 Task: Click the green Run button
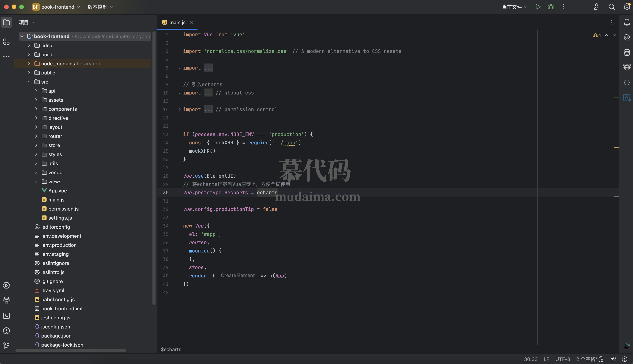(538, 7)
